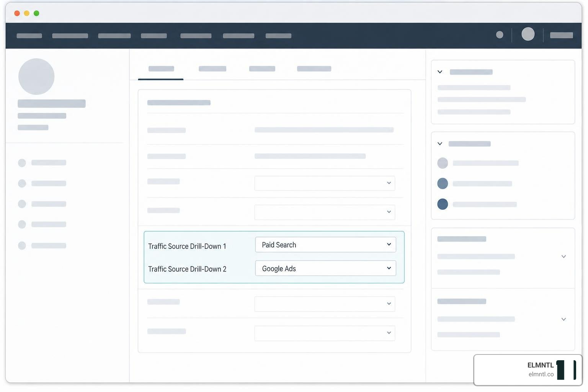Screen dimensions: 588x392
Task: Open the Traffic Source Drill-Down 2 dropdown
Action: click(x=325, y=268)
